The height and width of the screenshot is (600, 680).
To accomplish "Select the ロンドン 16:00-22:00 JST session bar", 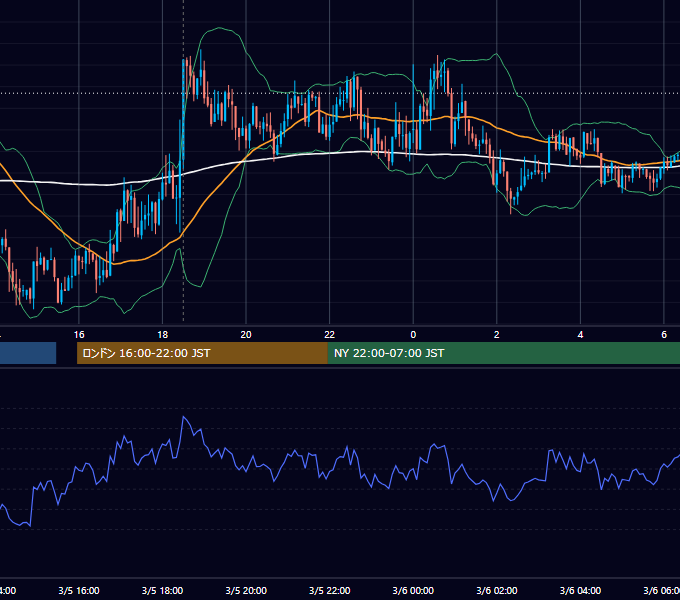I will [202, 353].
